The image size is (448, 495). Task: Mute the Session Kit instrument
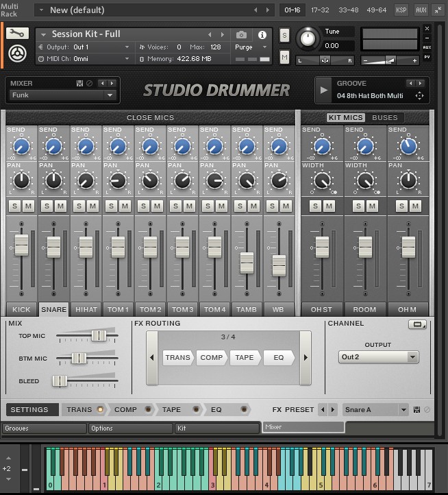284,58
